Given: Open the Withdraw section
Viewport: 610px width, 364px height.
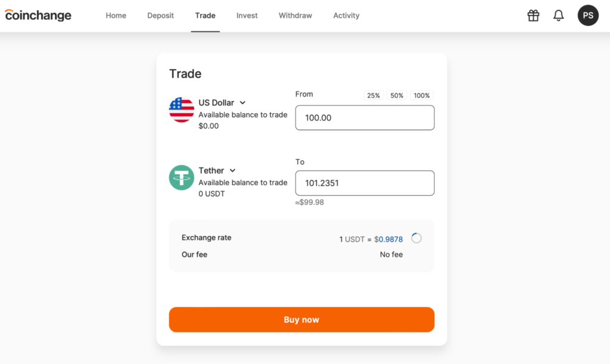Looking at the screenshot, I should point(295,15).
